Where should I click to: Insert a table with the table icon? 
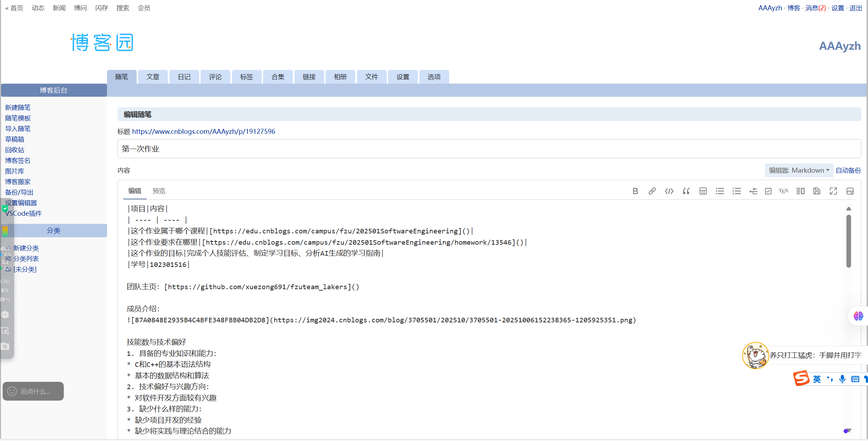pos(703,191)
